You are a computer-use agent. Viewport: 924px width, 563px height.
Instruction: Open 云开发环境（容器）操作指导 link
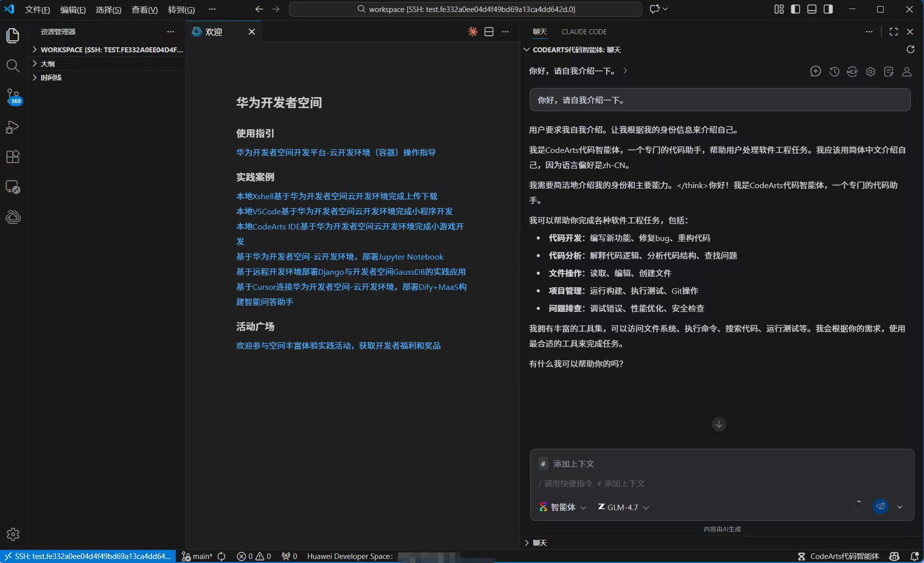coord(336,152)
